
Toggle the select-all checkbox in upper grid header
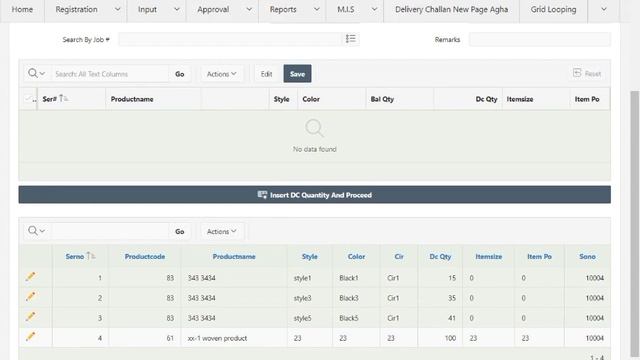pos(28,99)
